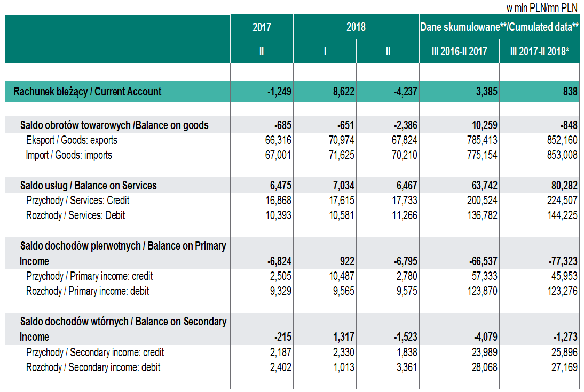Select the 'Rachunek bieżący / Current Account' row label
Image resolution: width=584 pixels, height=392 pixels.
pyautogui.click(x=87, y=92)
